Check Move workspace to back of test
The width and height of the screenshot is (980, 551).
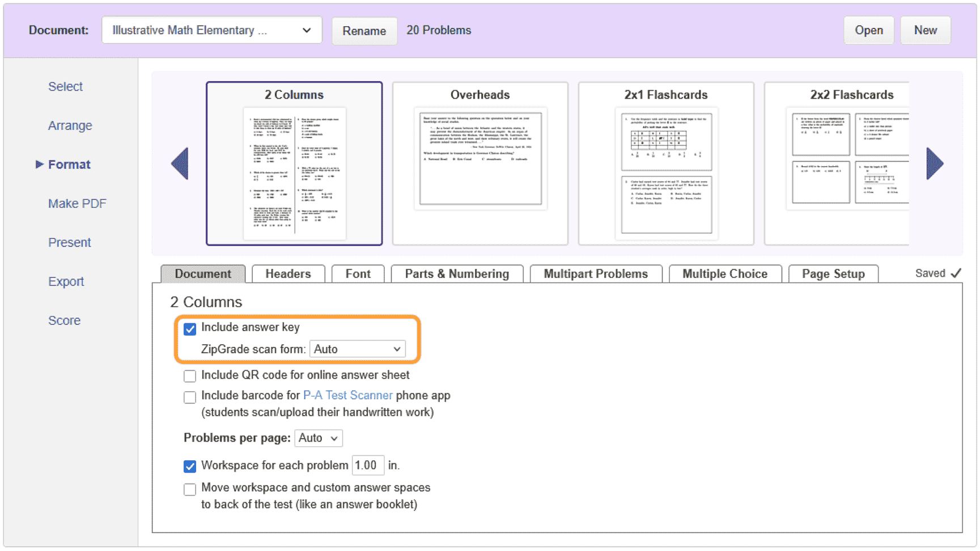point(190,489)
